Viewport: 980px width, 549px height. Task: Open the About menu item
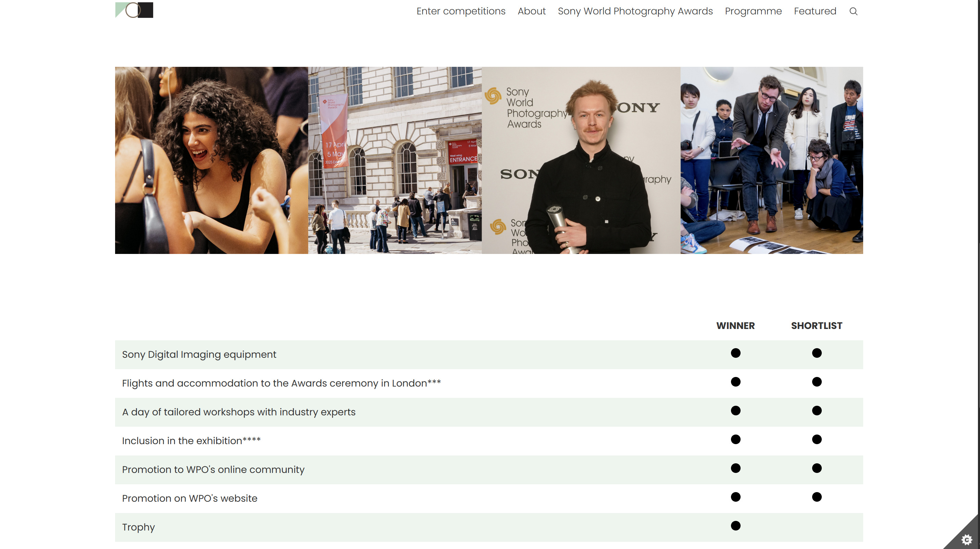[532, 11]
